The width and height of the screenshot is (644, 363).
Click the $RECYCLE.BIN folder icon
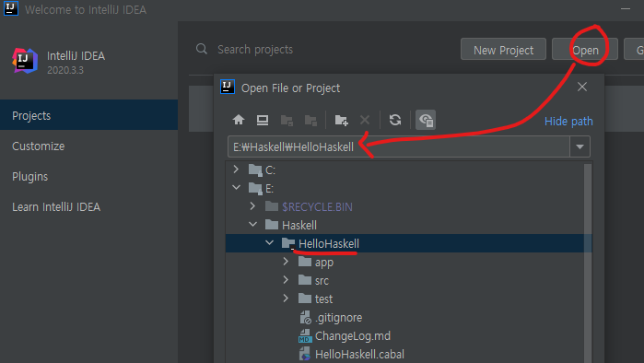click(272, 205)
